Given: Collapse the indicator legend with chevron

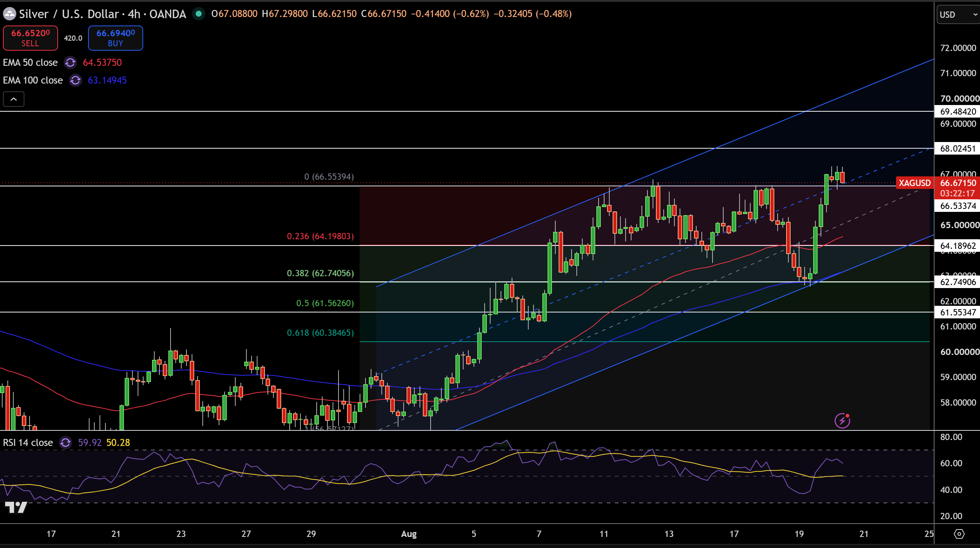Looking at the screenshot, I should point(14,99).
